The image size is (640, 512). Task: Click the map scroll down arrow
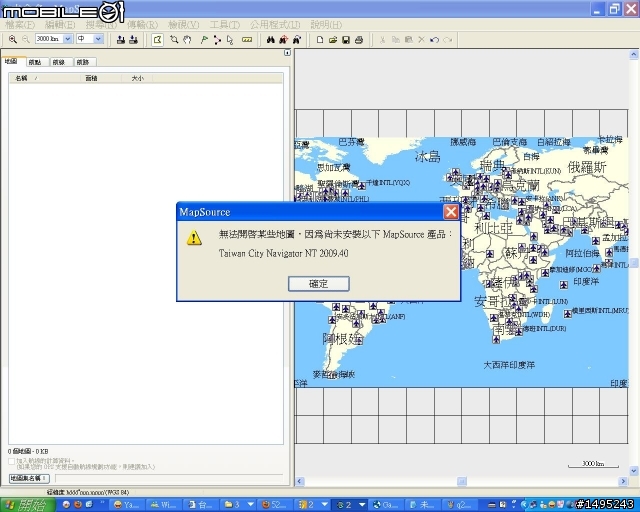coord(634,471)
